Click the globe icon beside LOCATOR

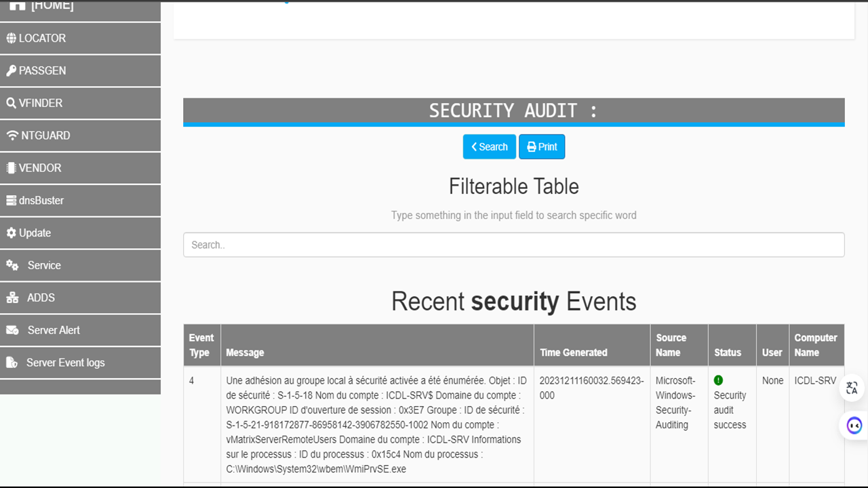[x=11, y=39]
